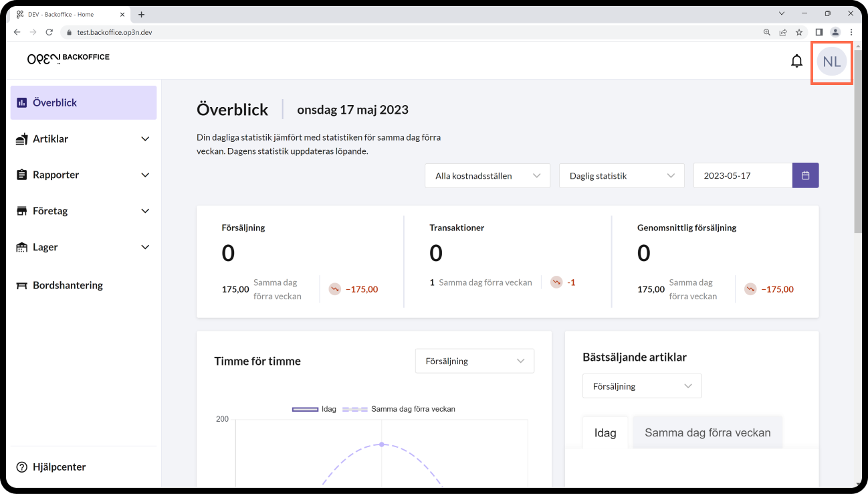
Task: Toggle the Idag legend in chart
Action: (x=314, y=409)
